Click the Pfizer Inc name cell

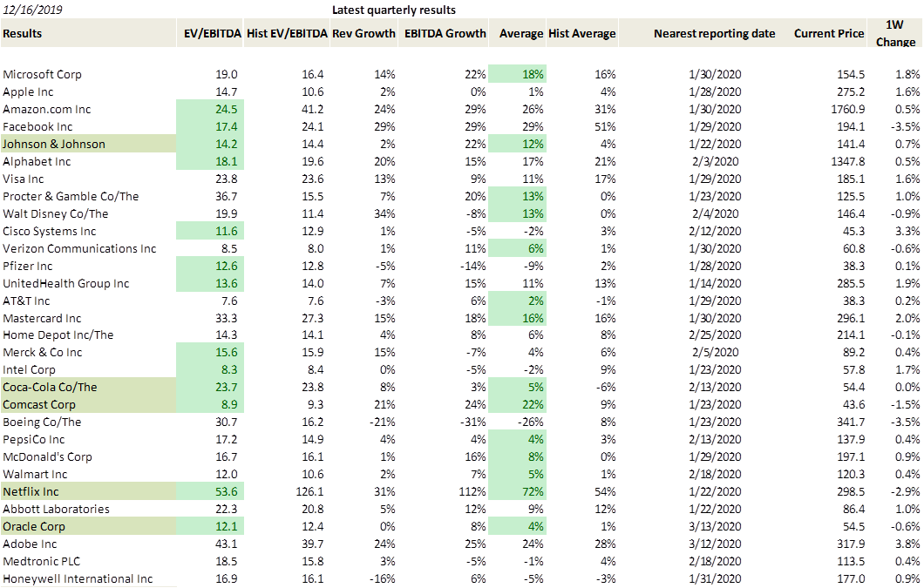(x=27, y=266)
